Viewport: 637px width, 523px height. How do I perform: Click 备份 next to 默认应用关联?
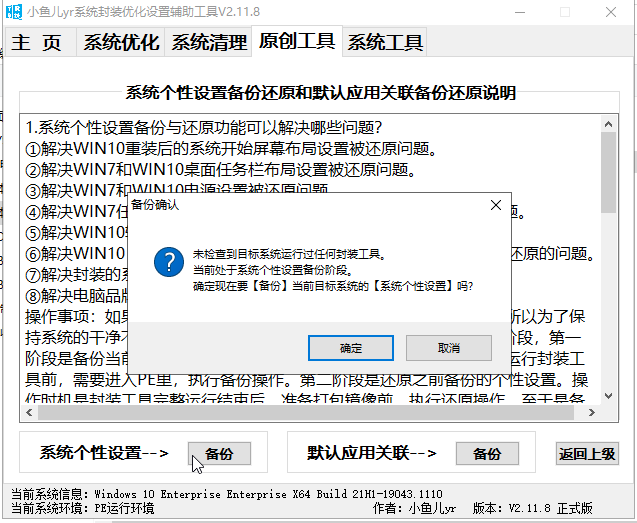(486, 453)
